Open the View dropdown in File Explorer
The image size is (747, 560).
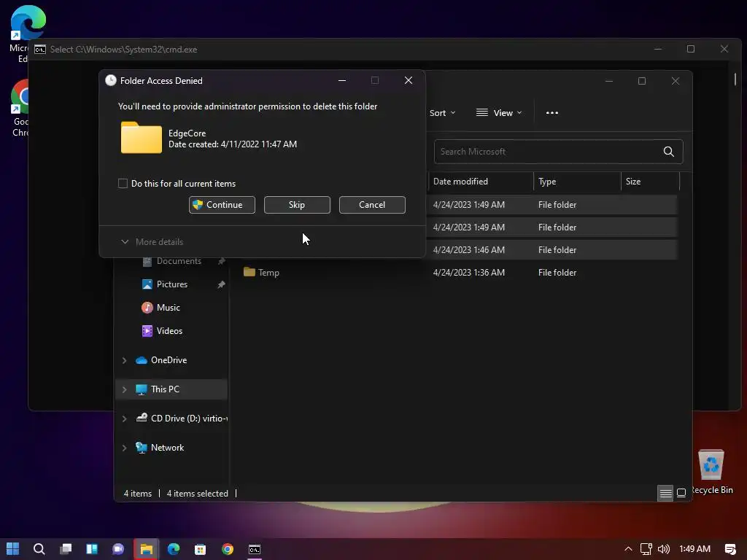(x=499, y=113)
